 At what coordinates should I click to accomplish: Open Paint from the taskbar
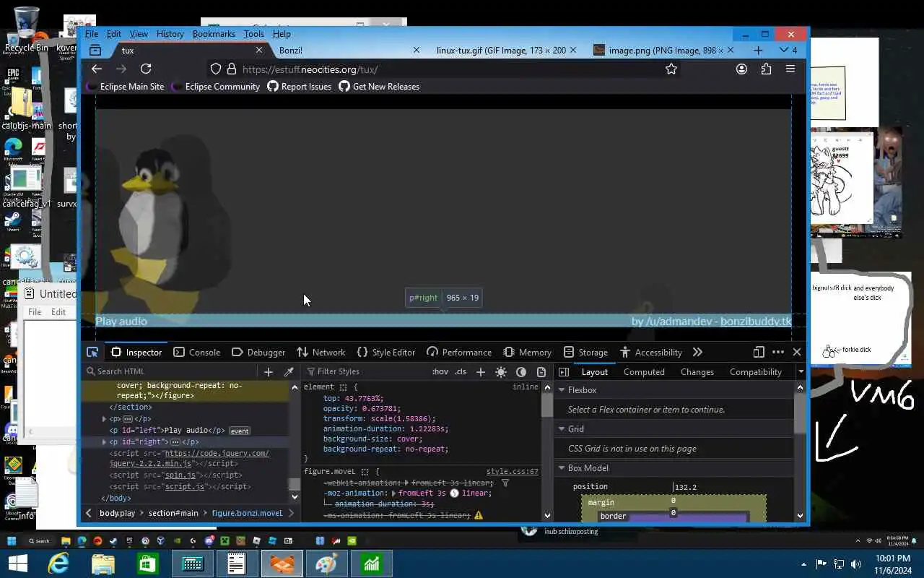tap(326, 564)
